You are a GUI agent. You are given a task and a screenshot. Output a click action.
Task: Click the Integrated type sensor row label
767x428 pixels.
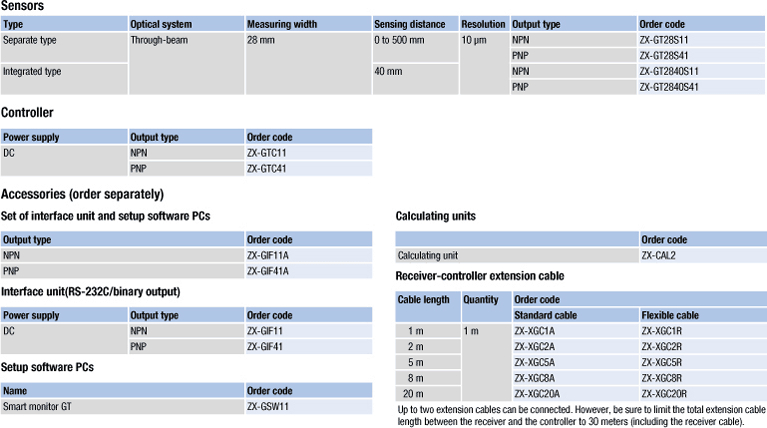[33, 72]
